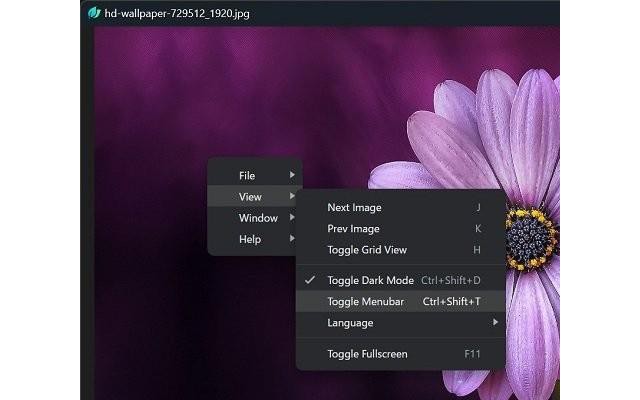
Task: Expand the Language submenu
Action: [400, 323]
